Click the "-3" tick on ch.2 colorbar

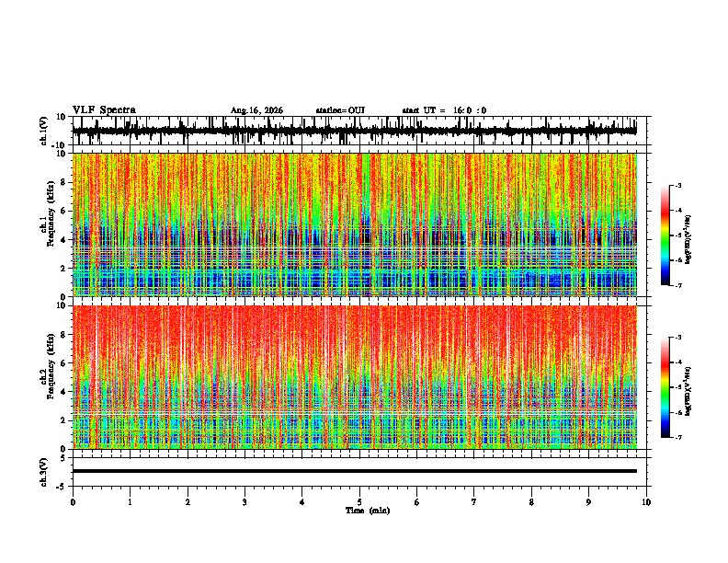(677, 338)
